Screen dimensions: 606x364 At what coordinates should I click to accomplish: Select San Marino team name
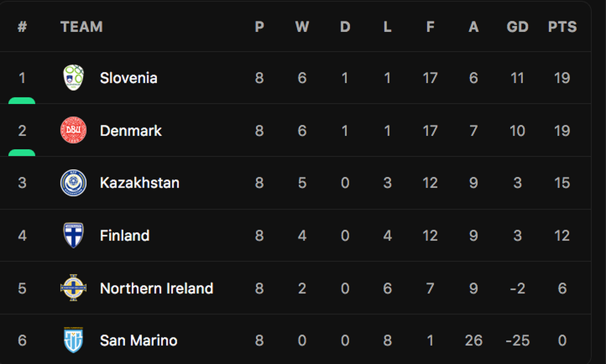tap(138, 341)
